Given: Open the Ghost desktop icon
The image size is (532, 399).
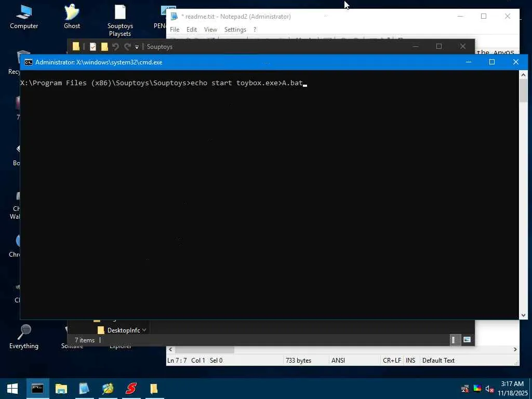Looking at the screenshot, I should [72, 17].
